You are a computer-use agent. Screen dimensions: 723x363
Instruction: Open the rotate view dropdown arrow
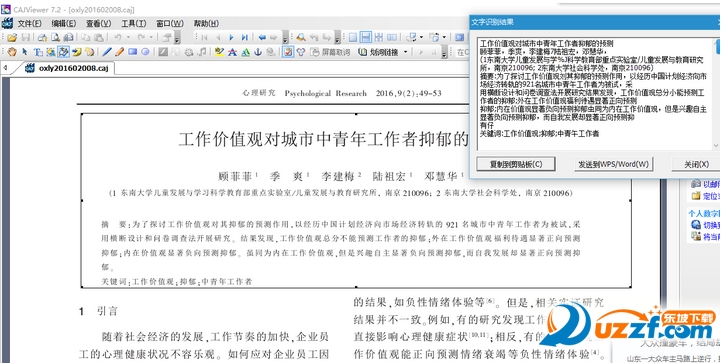click(x=421, y=37)
